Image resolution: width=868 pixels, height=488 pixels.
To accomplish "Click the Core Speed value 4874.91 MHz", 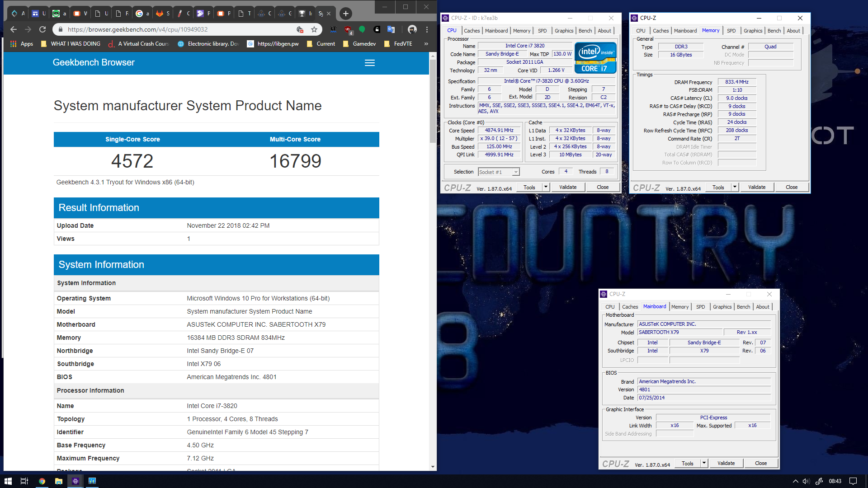I will 499,130.
